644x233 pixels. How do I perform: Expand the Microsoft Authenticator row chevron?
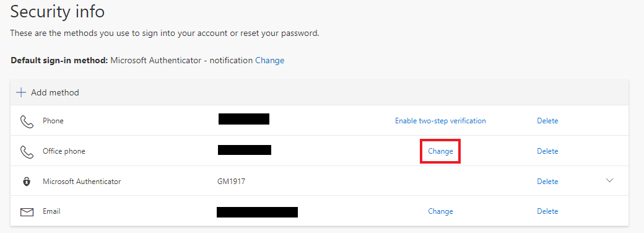pos(609,180)
